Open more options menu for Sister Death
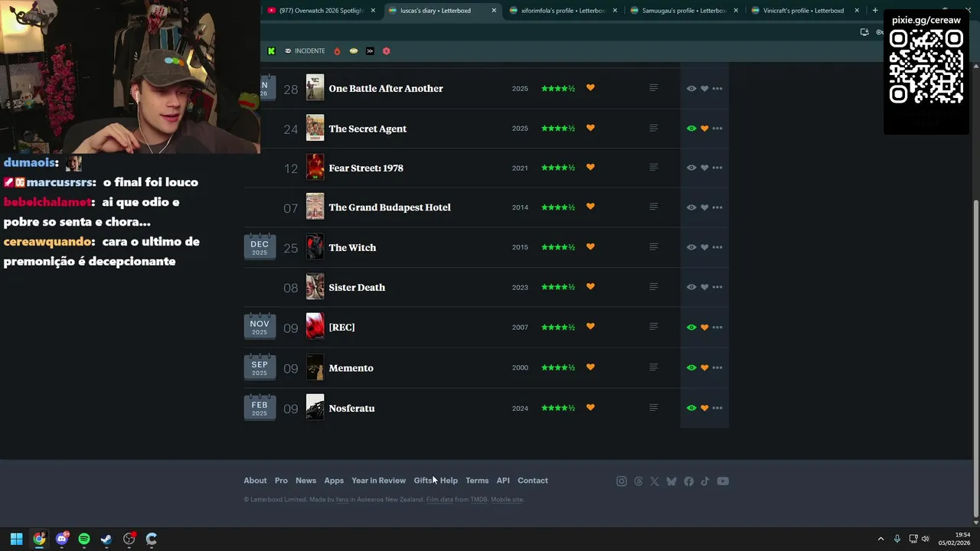Image resolution: width=980 pixels, height=551 pixels. coord(717,287)
